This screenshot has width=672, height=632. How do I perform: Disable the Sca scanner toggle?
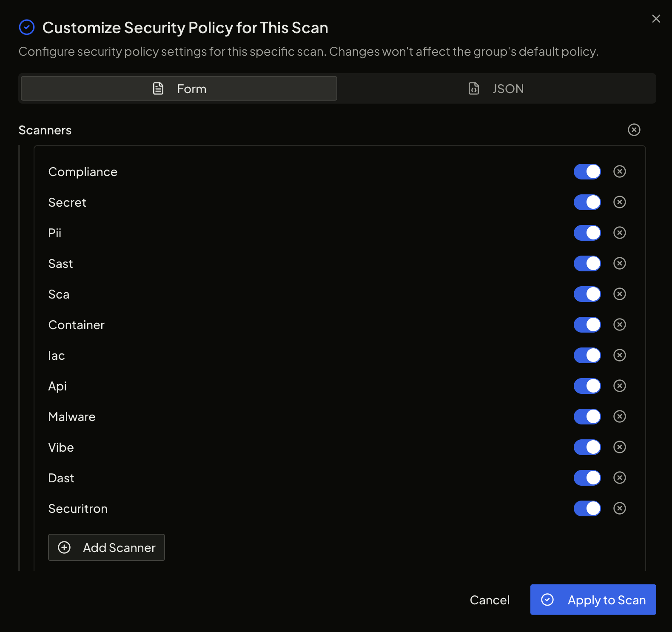coord(587,294)
